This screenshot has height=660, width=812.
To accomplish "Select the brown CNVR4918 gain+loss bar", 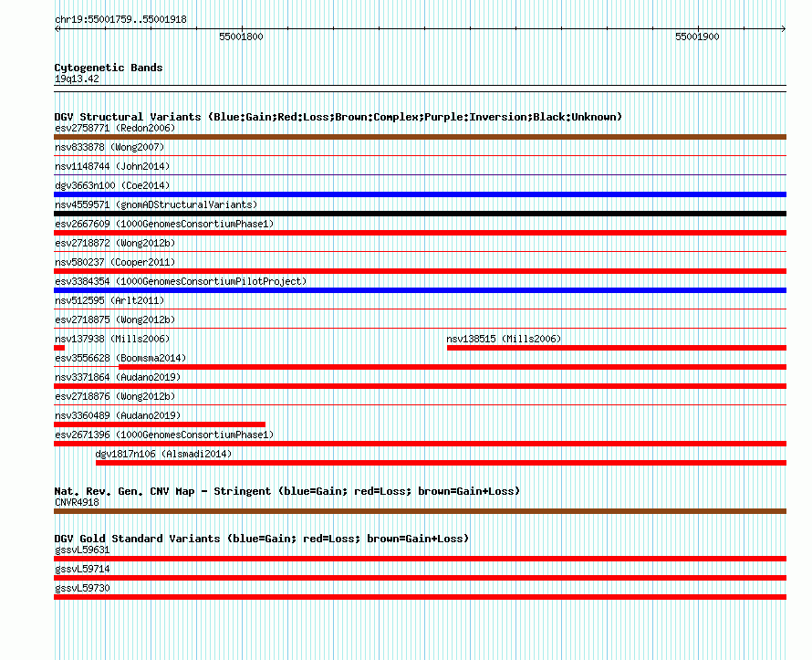I will [x=420, y=511].
